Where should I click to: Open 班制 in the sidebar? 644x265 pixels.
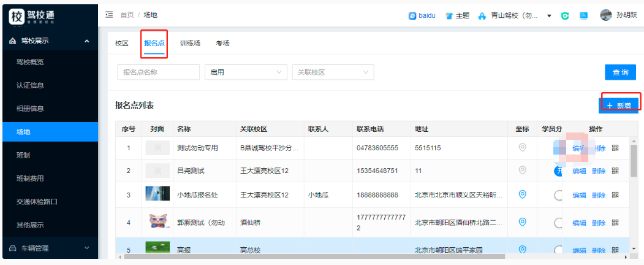(x=50, y=155)
